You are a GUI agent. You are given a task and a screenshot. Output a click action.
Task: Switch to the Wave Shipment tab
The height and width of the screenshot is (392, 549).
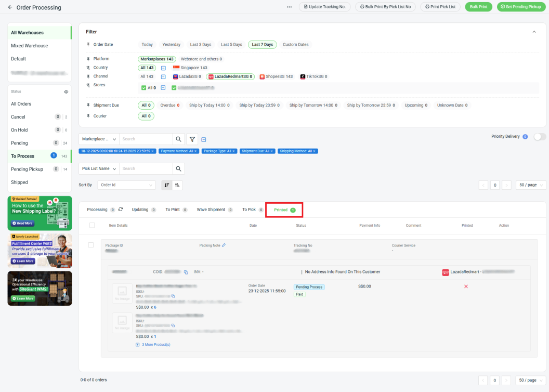211,210
